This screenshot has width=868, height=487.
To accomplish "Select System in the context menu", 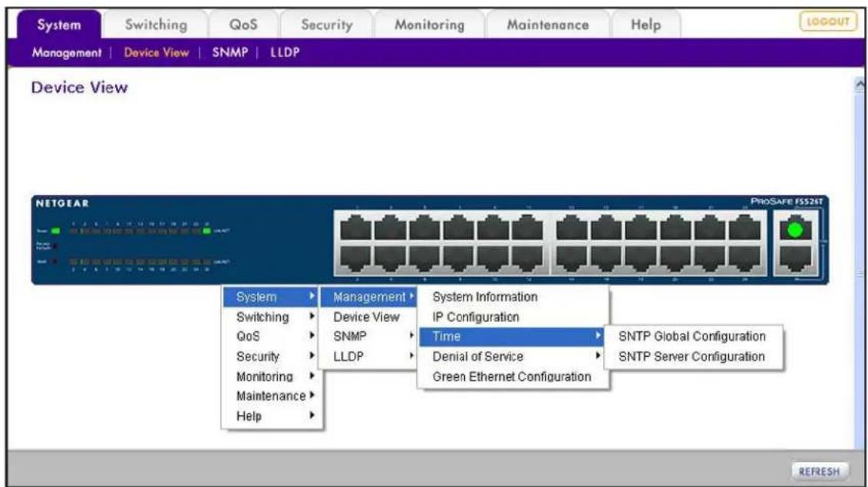I will click(x=271, y=297).
